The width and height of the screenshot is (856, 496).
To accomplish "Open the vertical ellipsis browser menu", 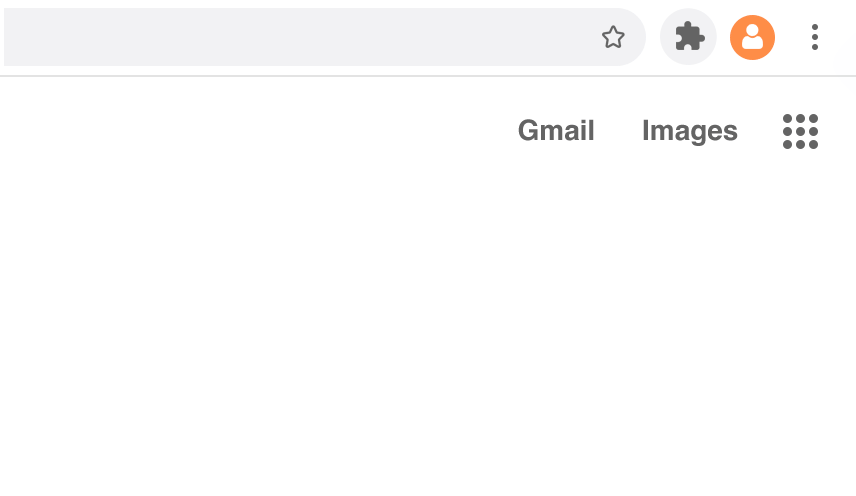I will coord(815,38).
